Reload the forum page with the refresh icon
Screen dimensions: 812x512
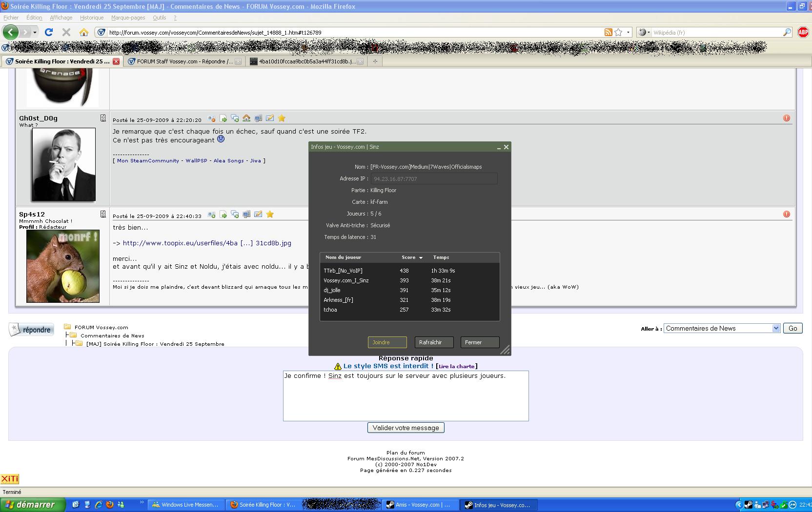48,32
